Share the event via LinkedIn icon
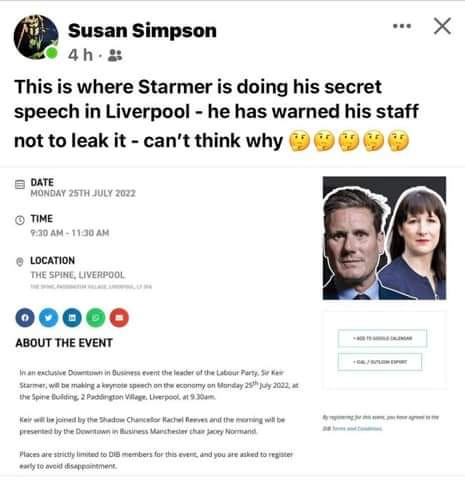 click(72, 318)
